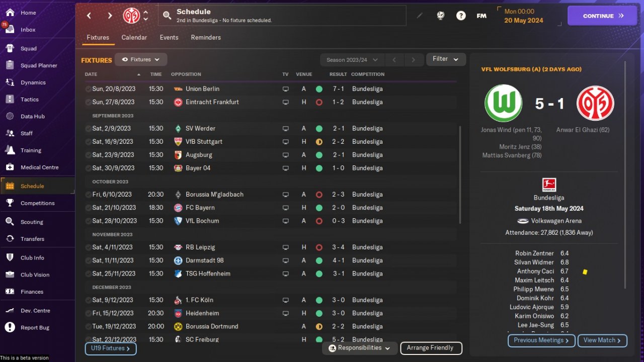Click the fixtures list vertical scrollbar
644x362 pixels.
(460, 174)
